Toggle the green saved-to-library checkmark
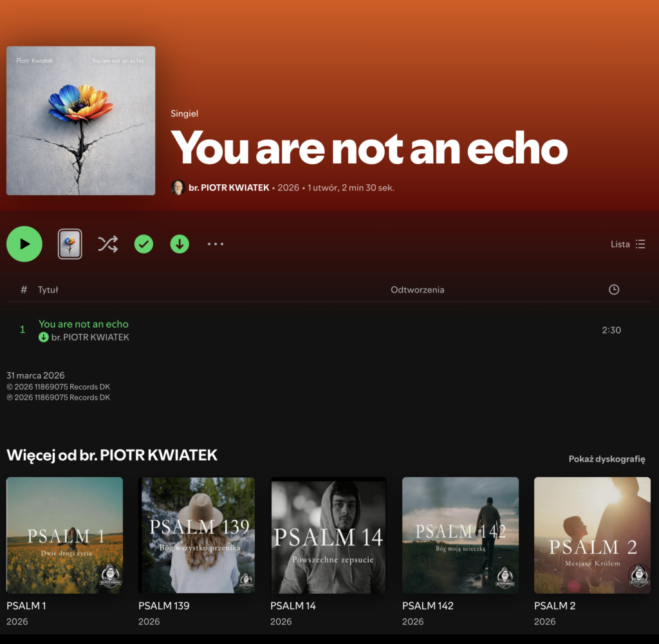The width and height of the screenshot is (659, 644). (x=144, y=244)
